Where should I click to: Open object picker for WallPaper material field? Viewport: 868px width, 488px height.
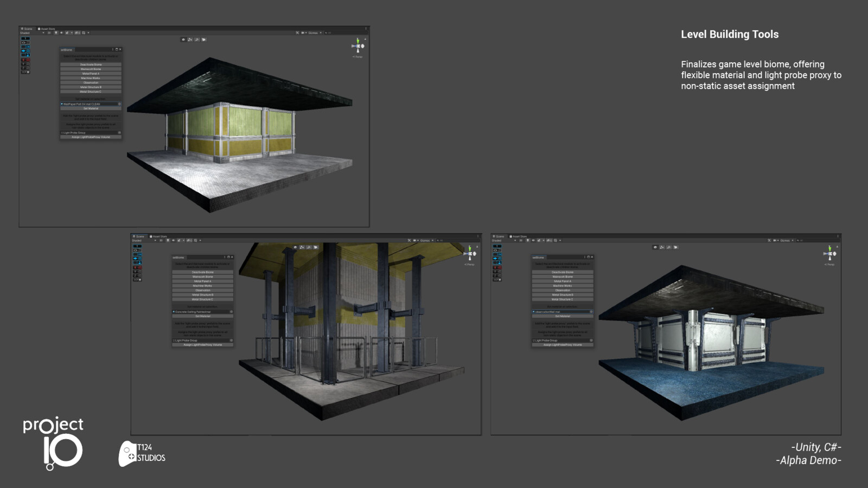tap(119, 104)
